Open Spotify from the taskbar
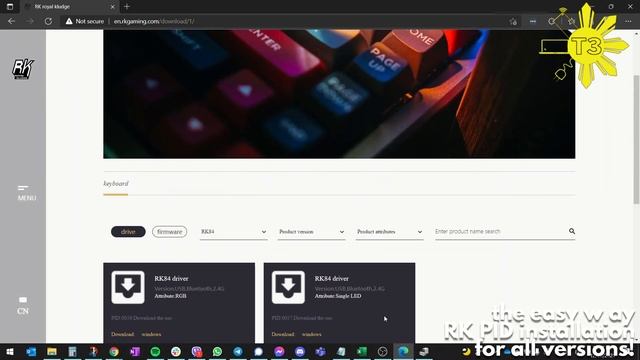 click(x=155, y=351)
